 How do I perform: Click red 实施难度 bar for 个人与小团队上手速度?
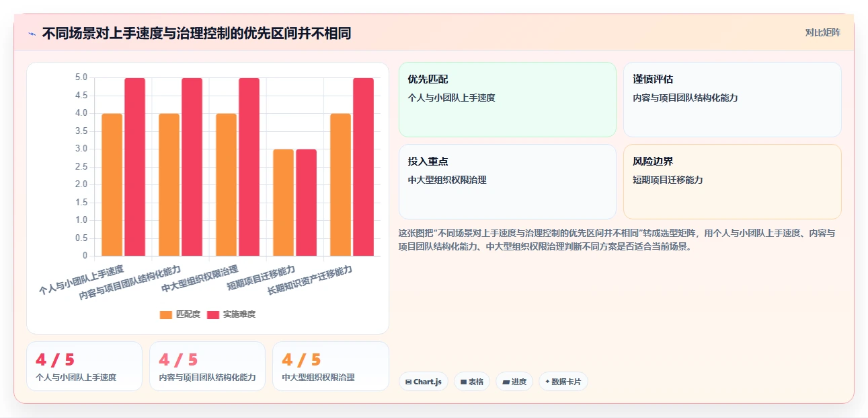(134, 167)
